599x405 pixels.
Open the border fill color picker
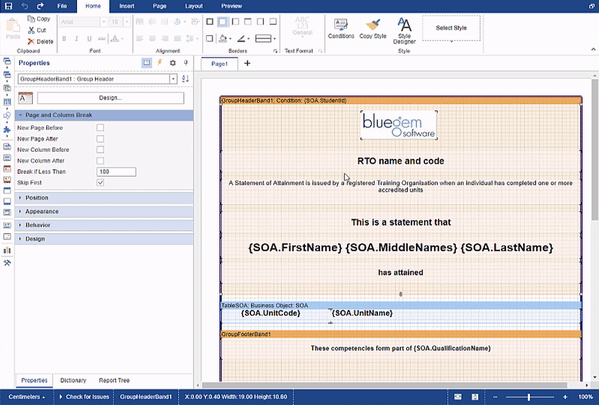[x=225, y=39]
